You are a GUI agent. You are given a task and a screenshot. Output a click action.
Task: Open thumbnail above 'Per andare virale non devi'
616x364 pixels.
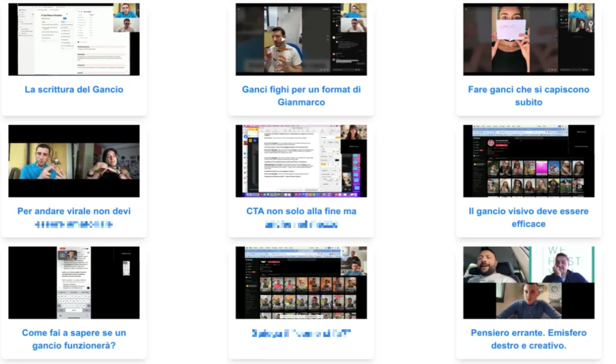(x=74, y=161)
